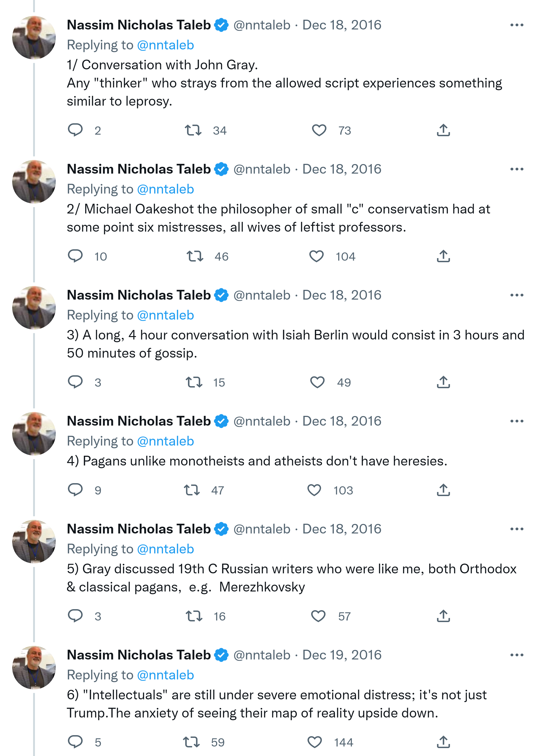Open more menu on Dec 19 tweet
This screenshot has height=756, width=536.
coord(517,655)
